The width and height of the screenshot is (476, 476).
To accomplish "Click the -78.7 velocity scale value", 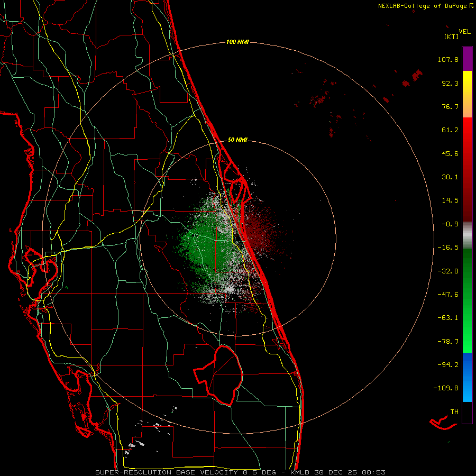I will tap(448, 342).
